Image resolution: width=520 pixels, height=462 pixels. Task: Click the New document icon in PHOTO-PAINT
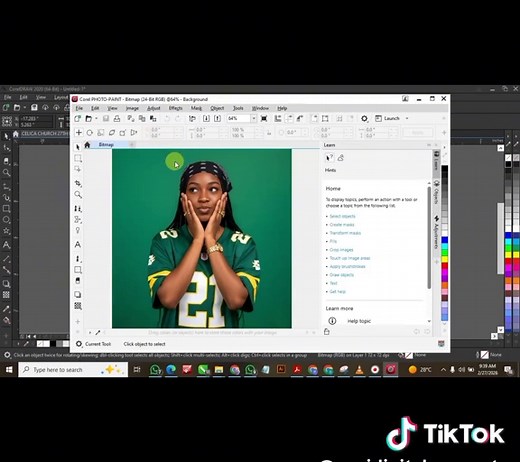point(78,119)
